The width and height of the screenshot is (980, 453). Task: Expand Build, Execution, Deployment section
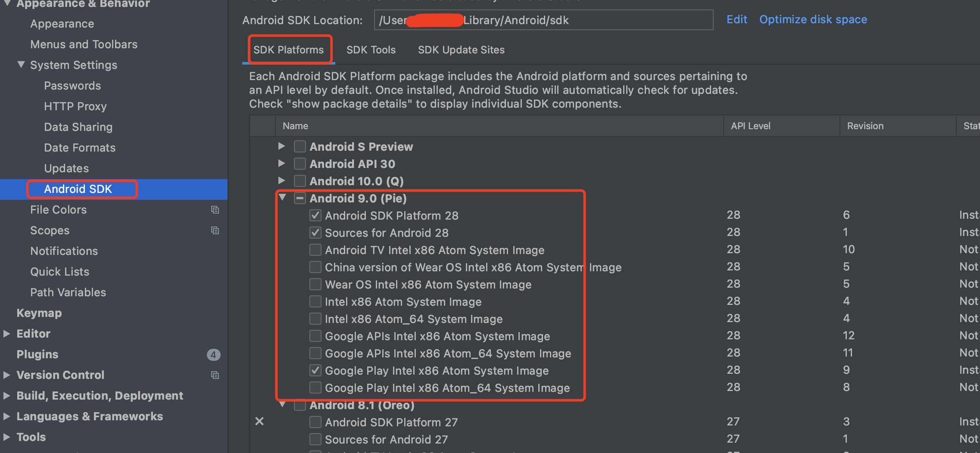6,396
